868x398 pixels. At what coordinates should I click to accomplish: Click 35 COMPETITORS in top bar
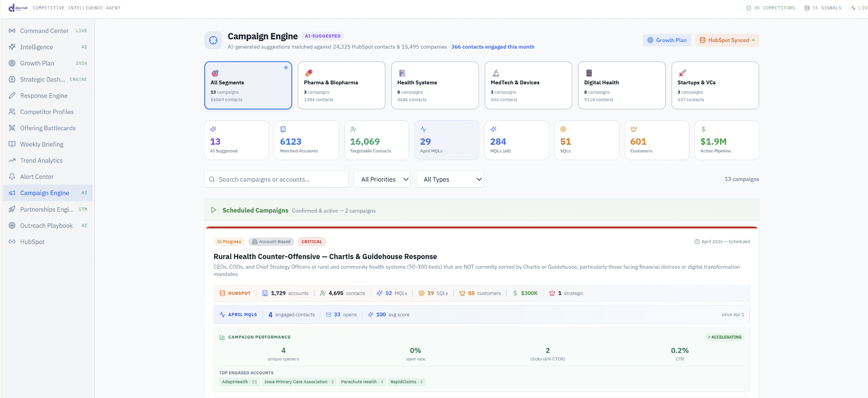point(770,8)
